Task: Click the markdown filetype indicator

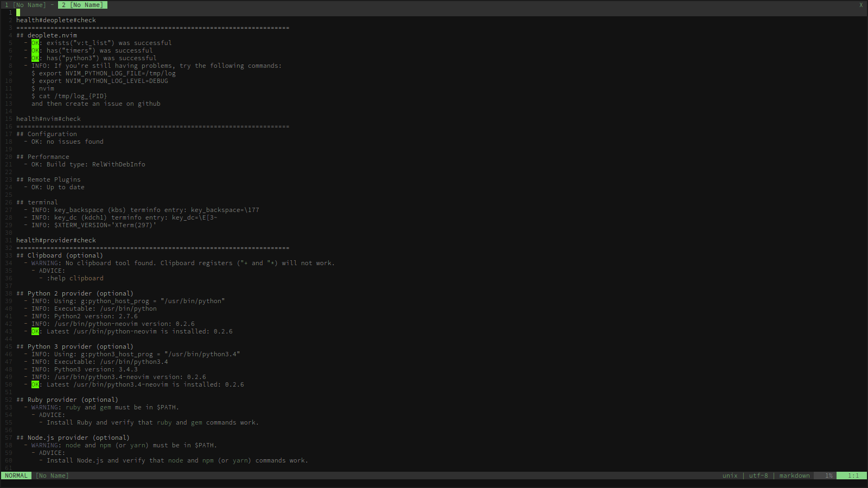Action: [x=794, y=476]
